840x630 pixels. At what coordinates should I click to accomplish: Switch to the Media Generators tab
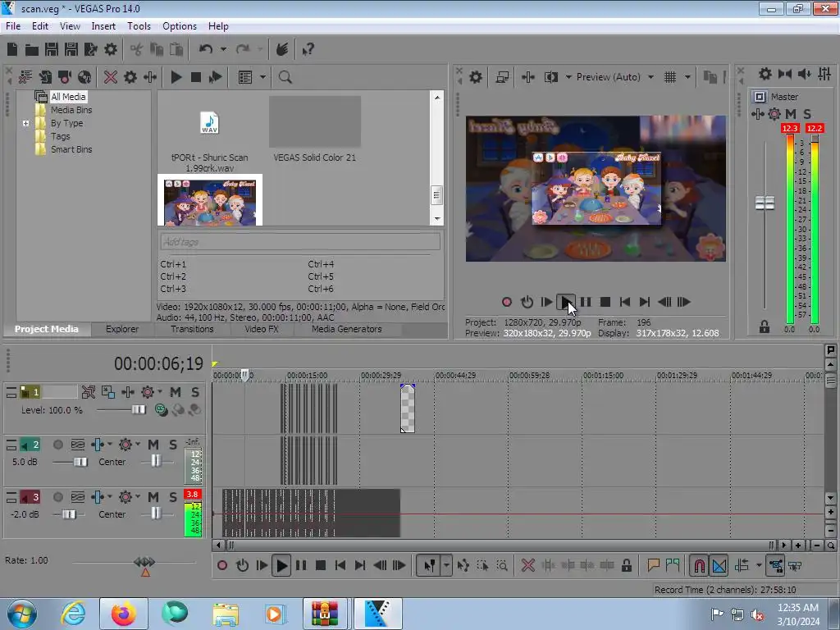coord(347,329)
